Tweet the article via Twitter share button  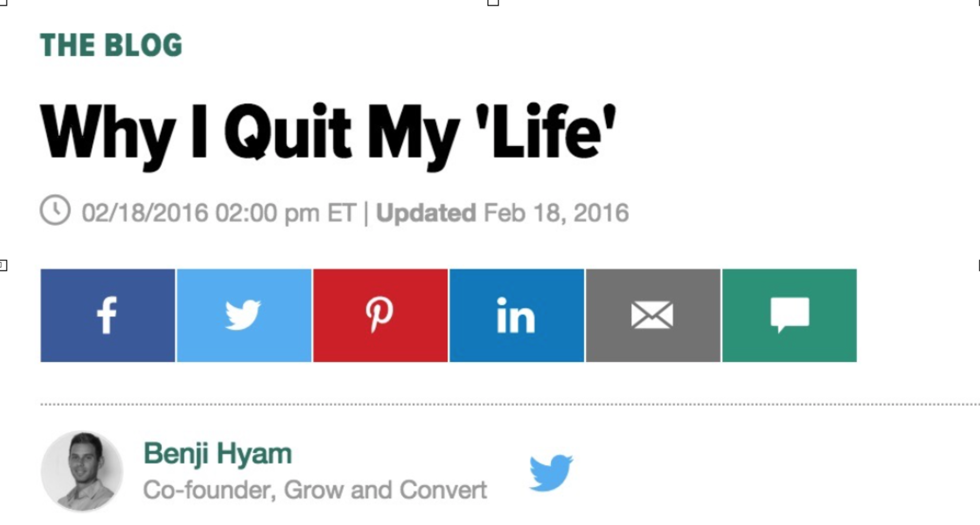[244, 315]
